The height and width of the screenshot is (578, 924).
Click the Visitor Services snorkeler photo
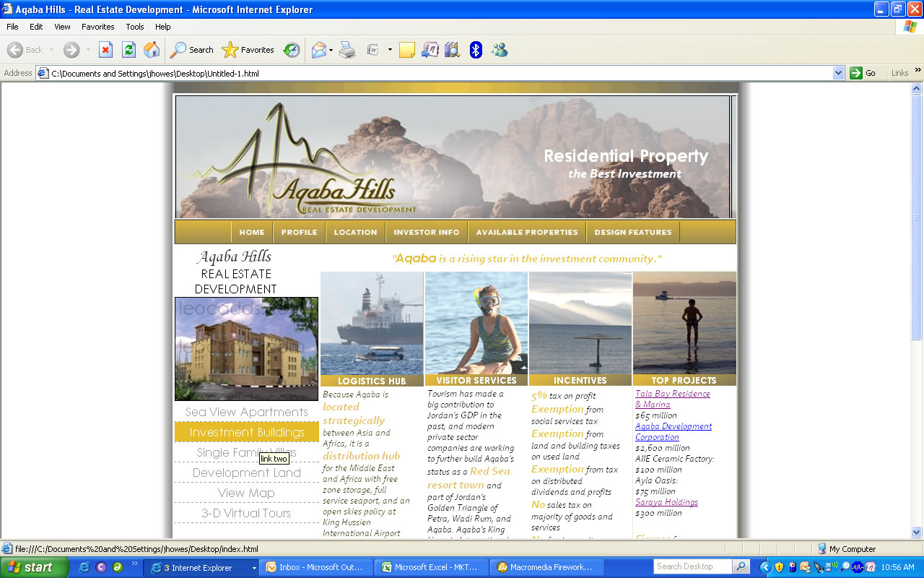pyautogui.click(x=476, y=323)
